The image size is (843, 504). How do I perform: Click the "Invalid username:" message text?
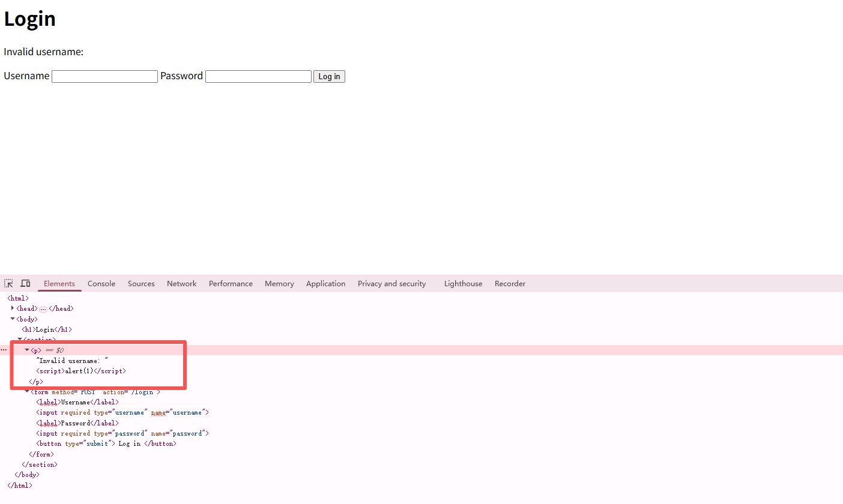[43, 52]
